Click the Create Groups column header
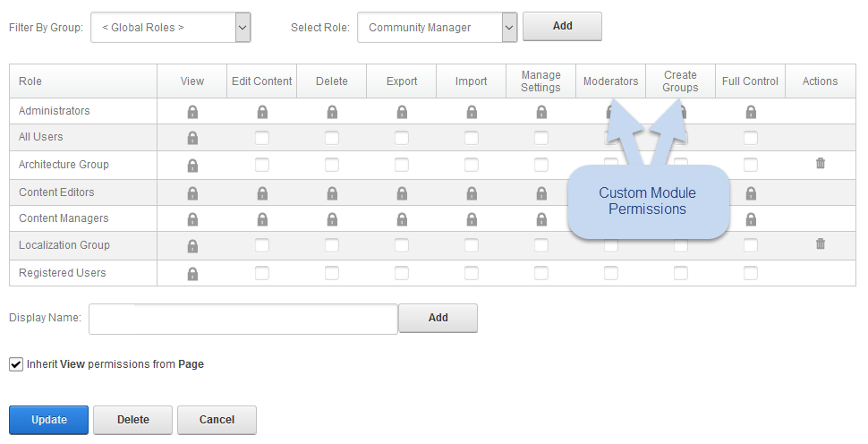 (680, 81)
